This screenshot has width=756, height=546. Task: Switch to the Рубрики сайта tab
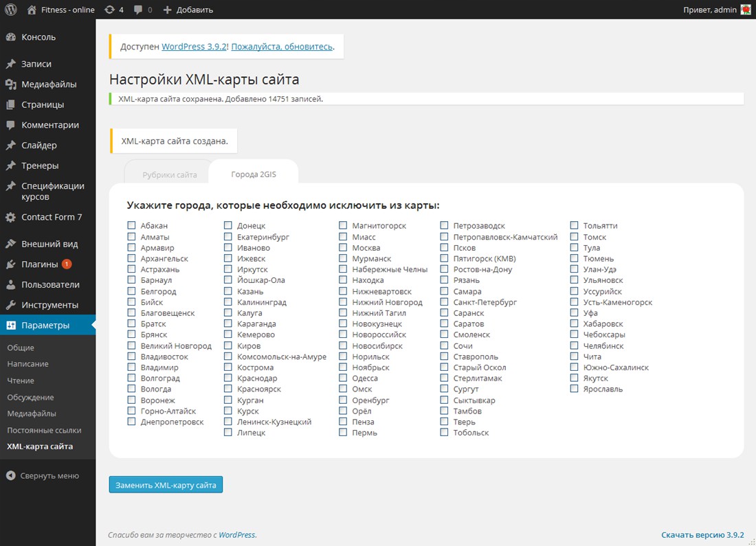click(170, 175)
